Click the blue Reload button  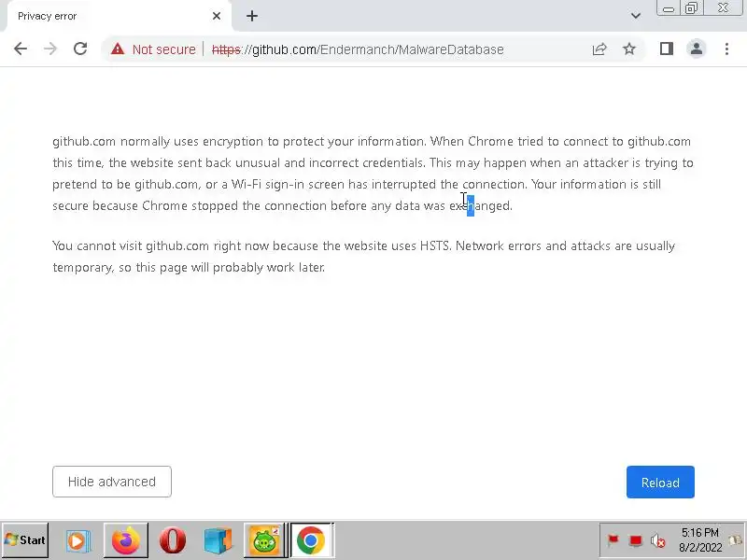(660, 482)
